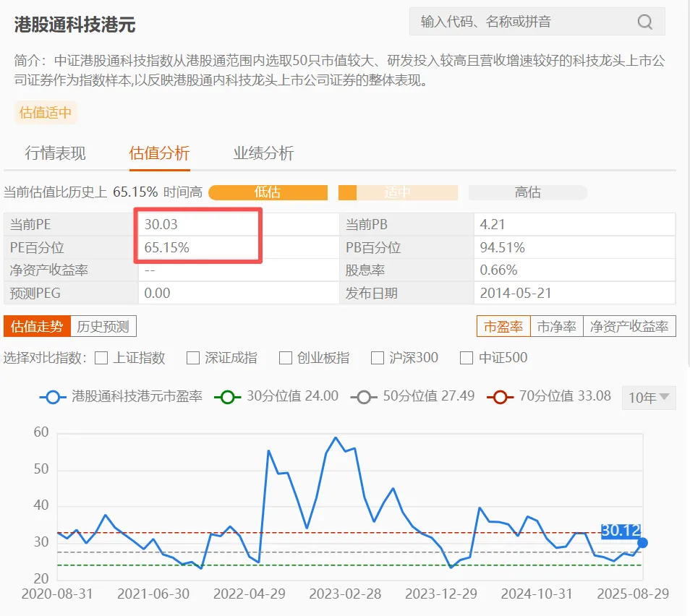Enable 中证500 comparison checkbox

pyautogui.click(x=467, y=358)
